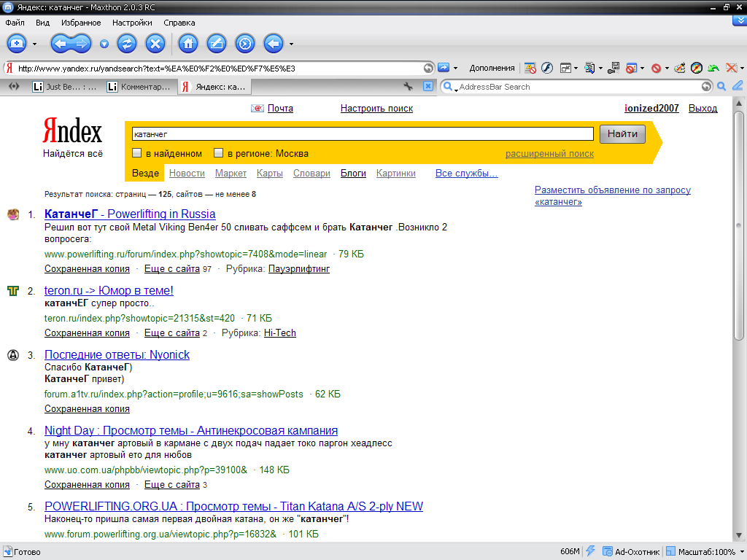Click the Найти search button

tap(622, 134)
